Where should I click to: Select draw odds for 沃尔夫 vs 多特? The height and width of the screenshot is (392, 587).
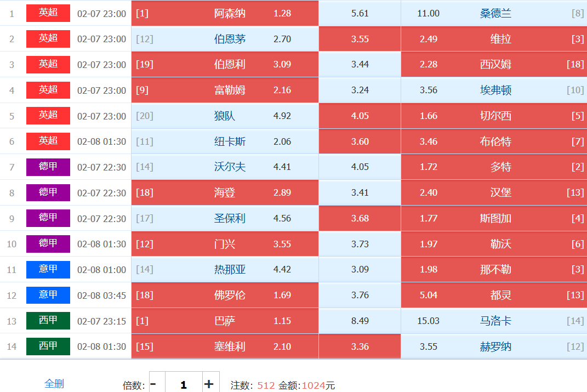360,167
